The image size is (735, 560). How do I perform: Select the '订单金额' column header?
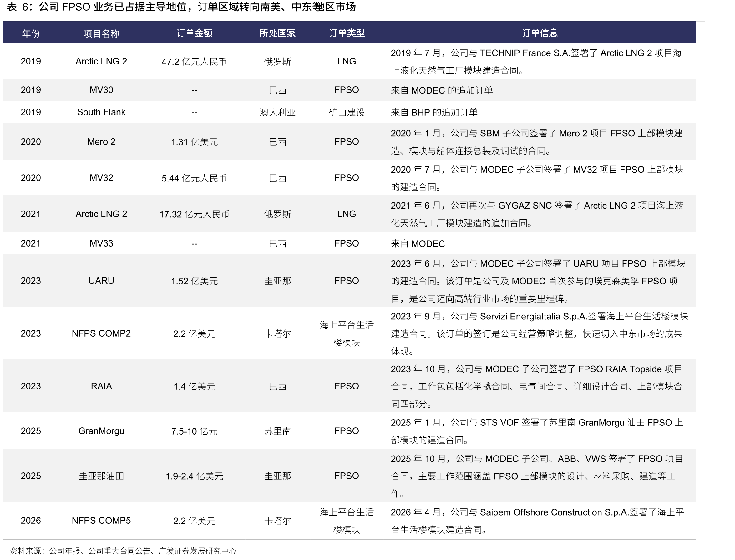(x=195, y=33)
